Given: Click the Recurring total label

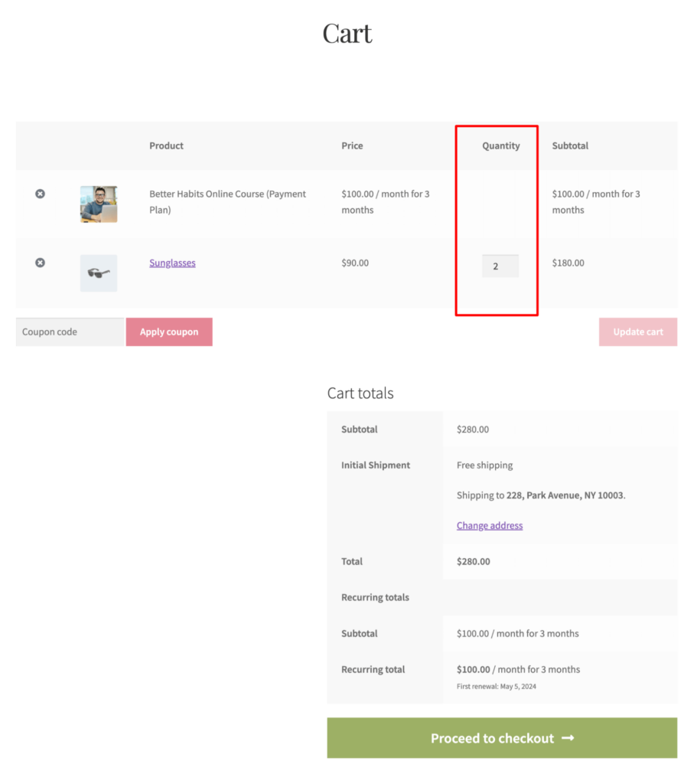Looking at the screenshot, I should (x=373, y=668).
